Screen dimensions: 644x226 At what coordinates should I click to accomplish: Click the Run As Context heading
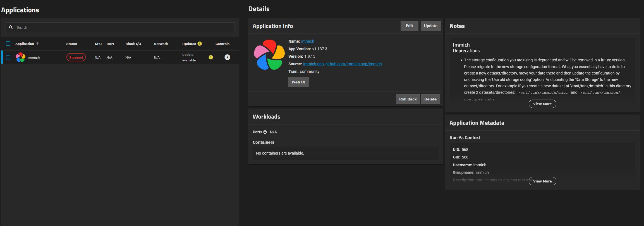465,138
